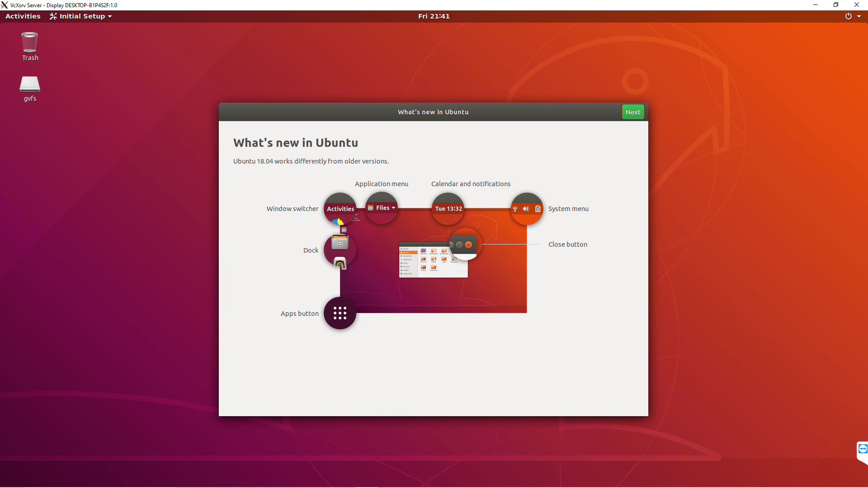This screenshot has height=488, width=868.
Task: Click the Activities circle in the illustration
Action: pyautogui.click(x=340, y=209)
